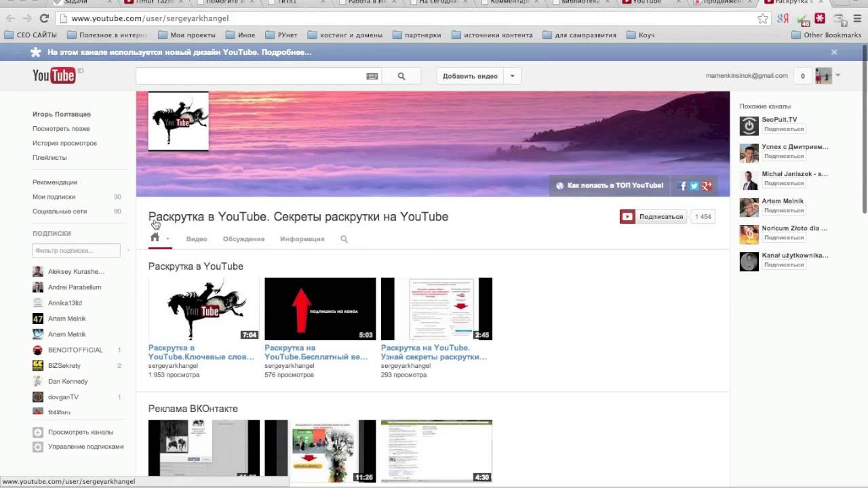Open the channel's Twitter icon
Screen dimensions: 868x488
(694, 186)
